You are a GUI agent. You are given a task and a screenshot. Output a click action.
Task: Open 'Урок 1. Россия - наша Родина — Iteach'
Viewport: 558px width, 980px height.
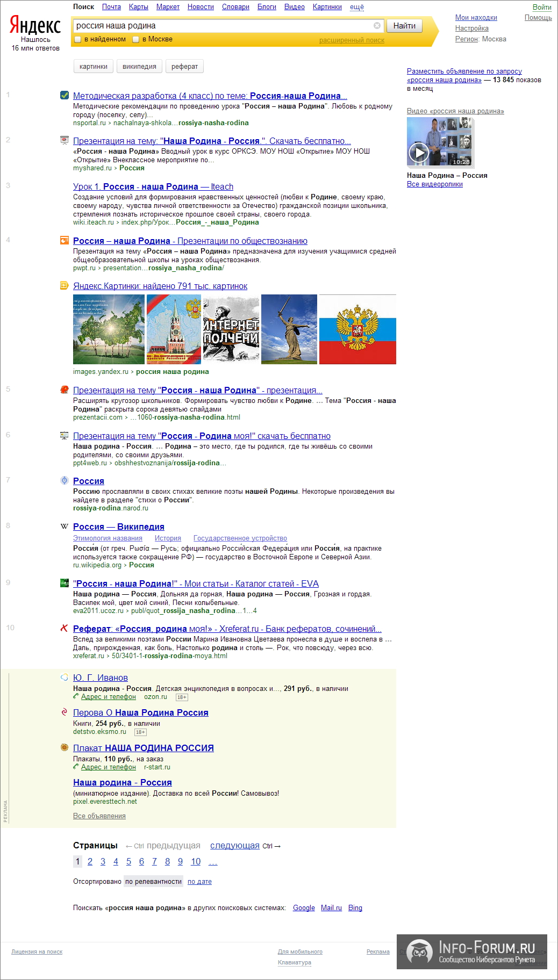click(x=153, y=186)
